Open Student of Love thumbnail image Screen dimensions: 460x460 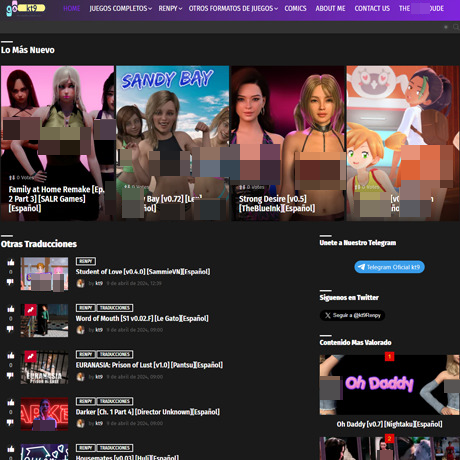[44, 274]
